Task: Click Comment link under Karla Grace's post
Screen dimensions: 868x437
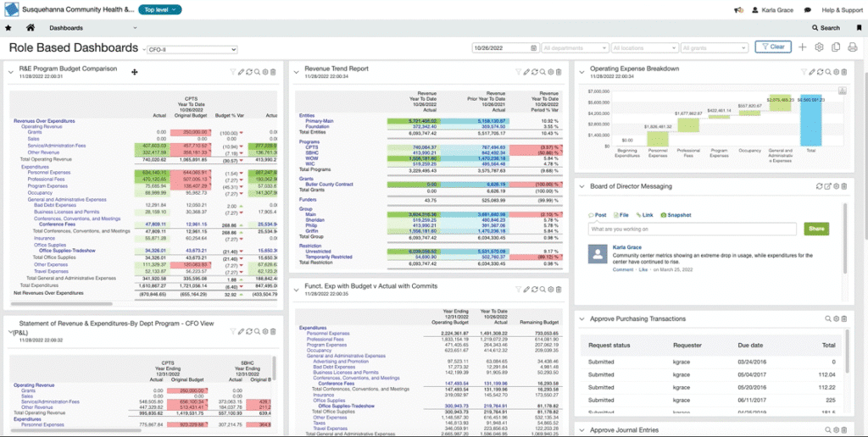Action: click(x=623, y=269)
